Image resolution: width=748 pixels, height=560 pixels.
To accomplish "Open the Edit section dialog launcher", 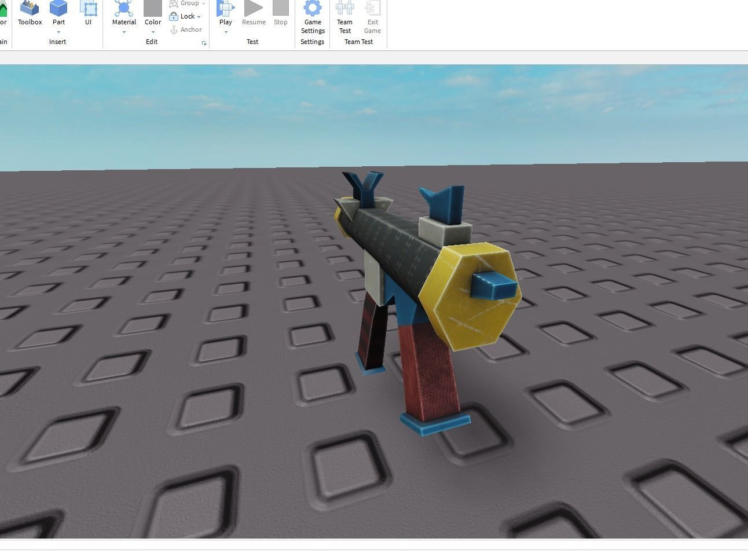I will click(x=204, y=43).
